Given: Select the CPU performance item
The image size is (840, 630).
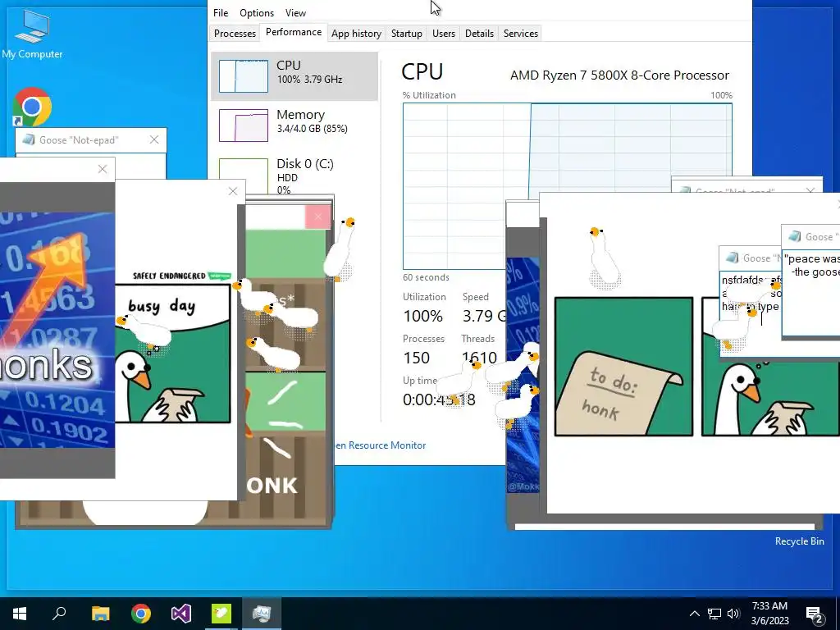Looking at the screenshot, I should [x=294, y=76].
